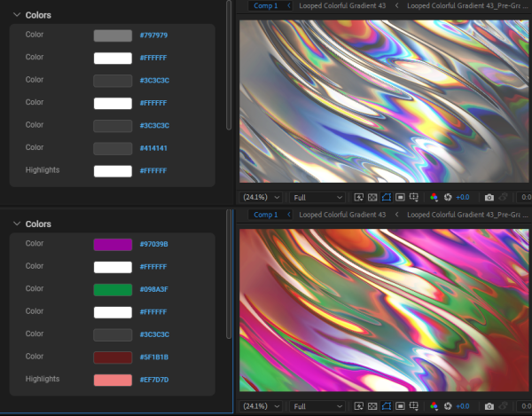Screen dimensions: 532x416
Task: Select Looped Colorful Gradient 43_Pre-Gra tab in bottom viewer
Action: (x=467, y=215)
